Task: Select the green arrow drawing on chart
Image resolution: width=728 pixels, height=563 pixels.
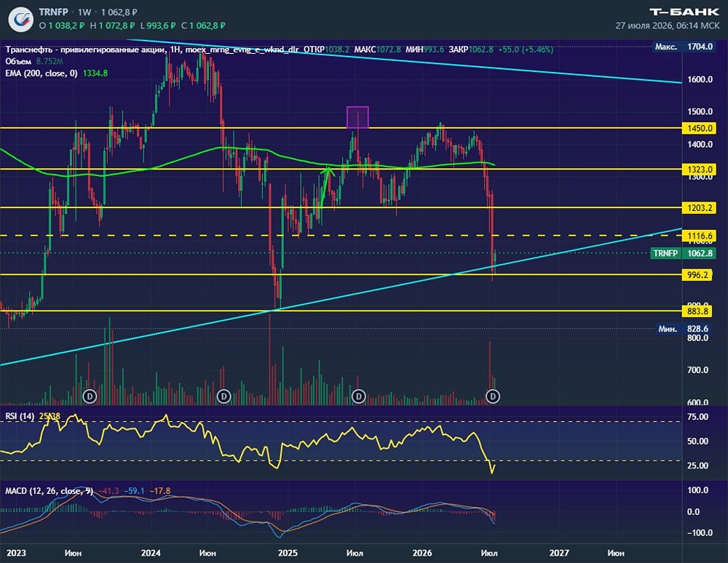Action: pos(325,188)
